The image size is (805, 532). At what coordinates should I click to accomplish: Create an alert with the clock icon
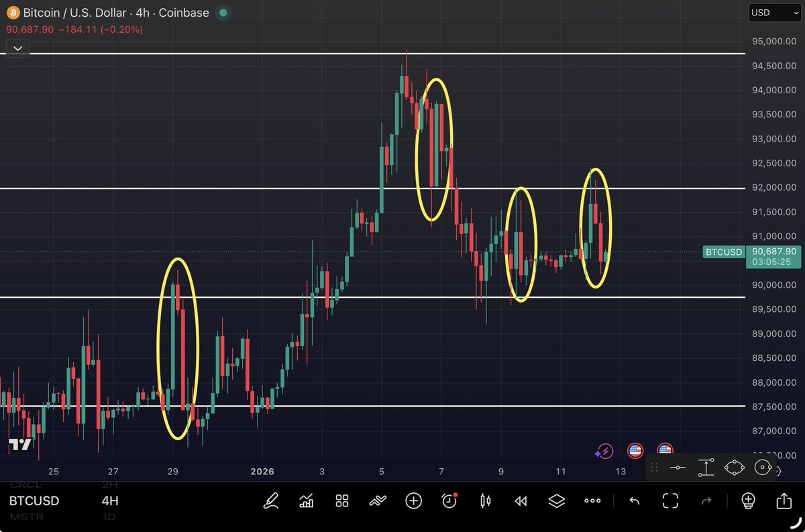[449, 500]
